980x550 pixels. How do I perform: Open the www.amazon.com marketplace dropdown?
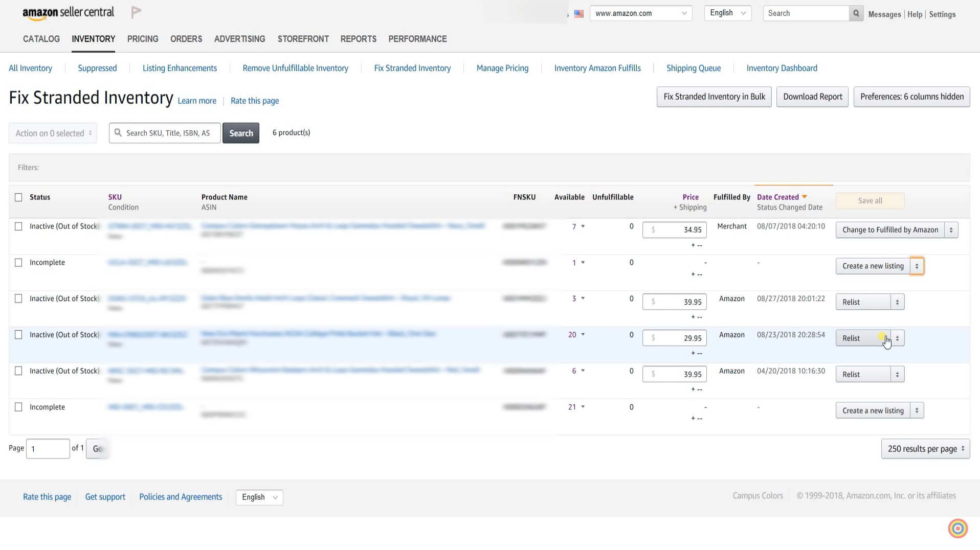[x=641, y=13]
